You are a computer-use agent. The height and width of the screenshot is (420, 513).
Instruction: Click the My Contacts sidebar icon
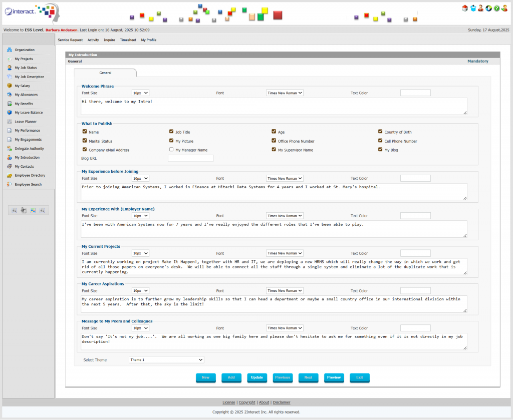[x=10, y=166]
